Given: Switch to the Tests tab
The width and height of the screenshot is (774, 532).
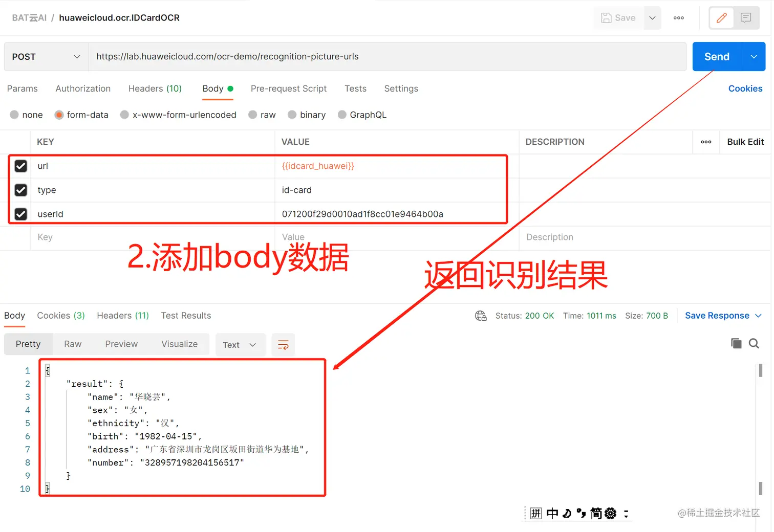Looking at the screenshot, I should coord(355,88).
